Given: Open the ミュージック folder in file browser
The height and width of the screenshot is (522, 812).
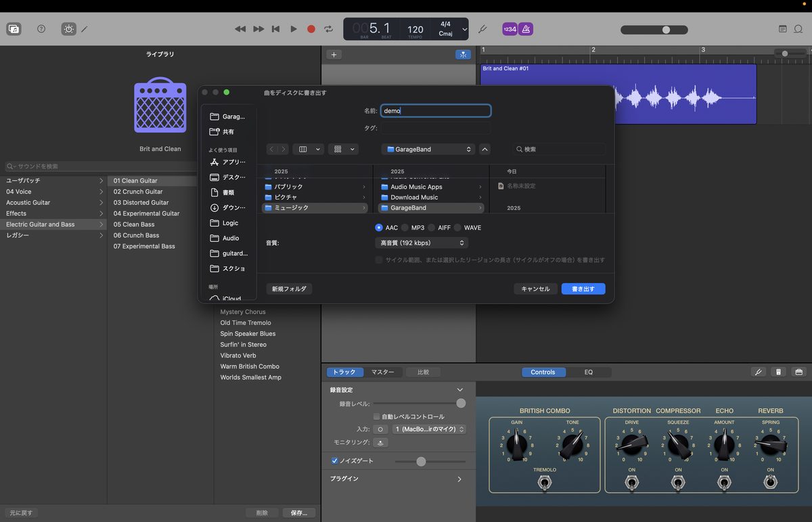Looking at the screenshot, I should coord(315,208).
